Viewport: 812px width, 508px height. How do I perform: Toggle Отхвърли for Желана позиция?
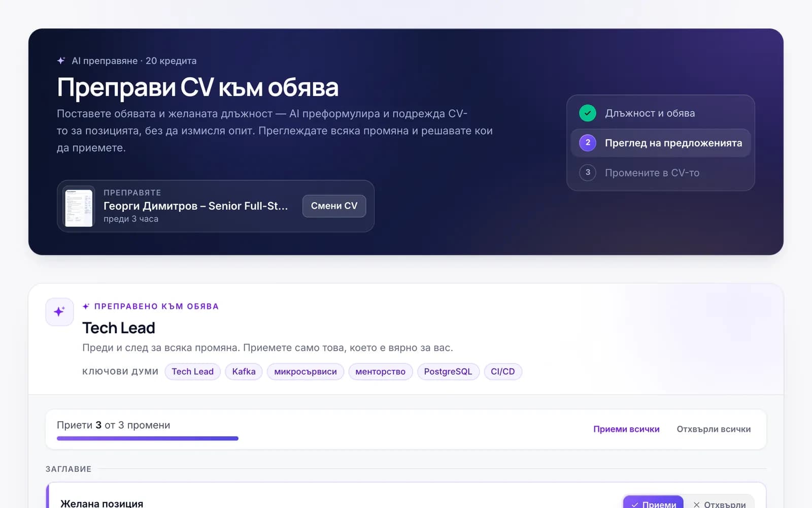click(719, 503)
